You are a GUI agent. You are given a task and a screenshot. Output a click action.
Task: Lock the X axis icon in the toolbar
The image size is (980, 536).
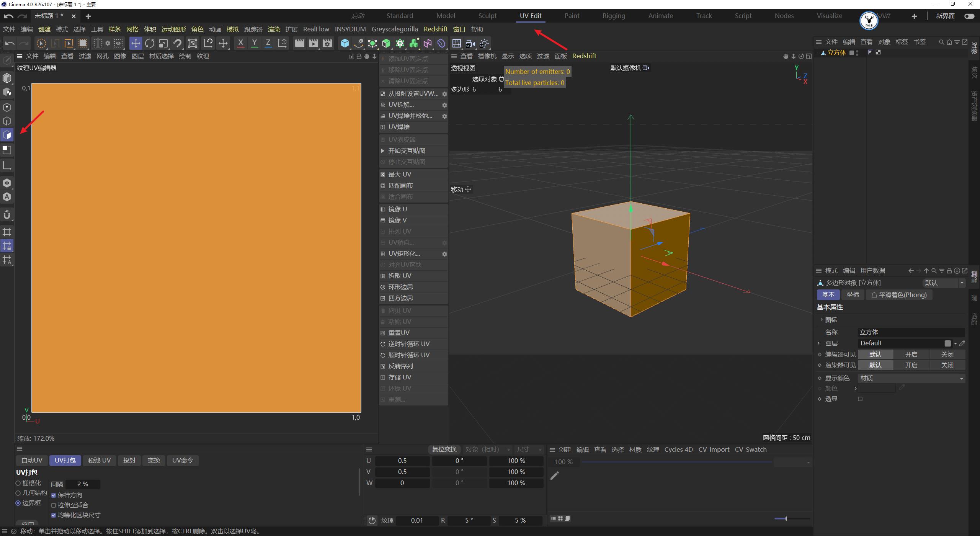pyautogui.click(x=240, y=43)
